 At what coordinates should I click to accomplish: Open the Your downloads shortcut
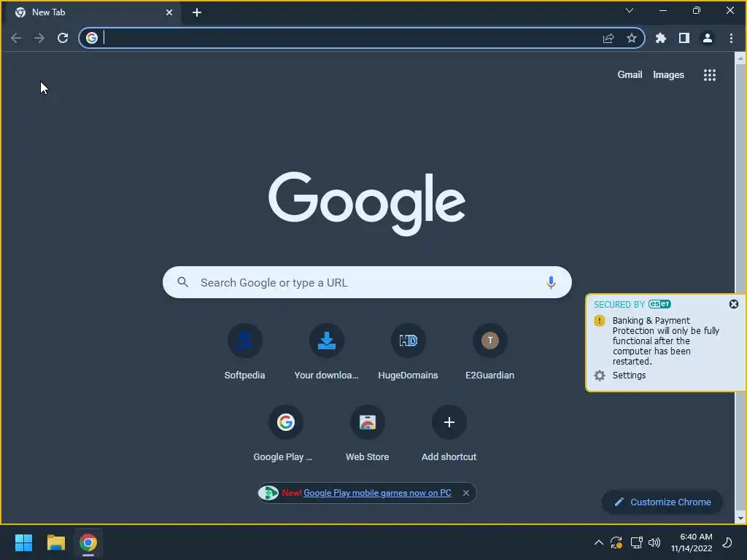tap(326, 352)
